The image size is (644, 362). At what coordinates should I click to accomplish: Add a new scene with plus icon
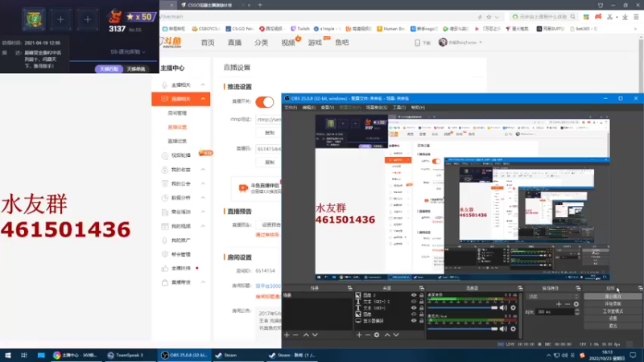click(x=287, y=335)
